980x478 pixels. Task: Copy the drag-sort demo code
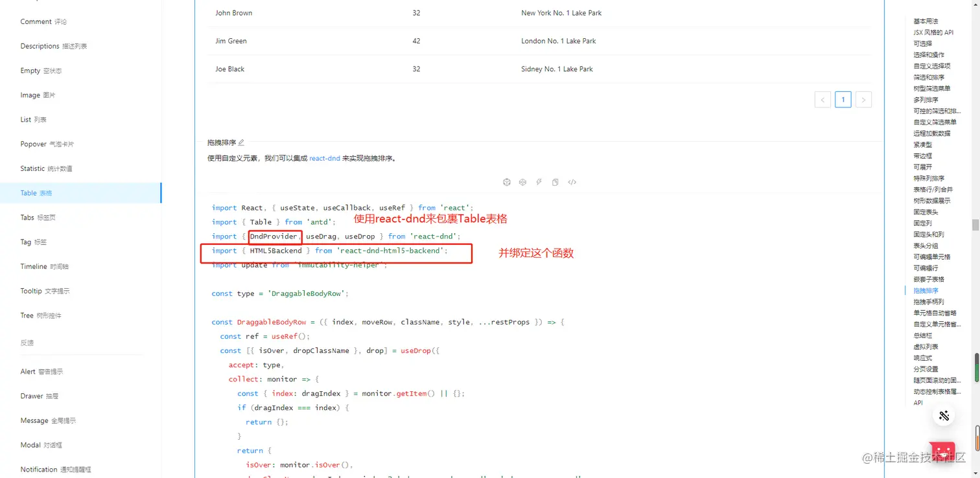(x=555, y=182)
